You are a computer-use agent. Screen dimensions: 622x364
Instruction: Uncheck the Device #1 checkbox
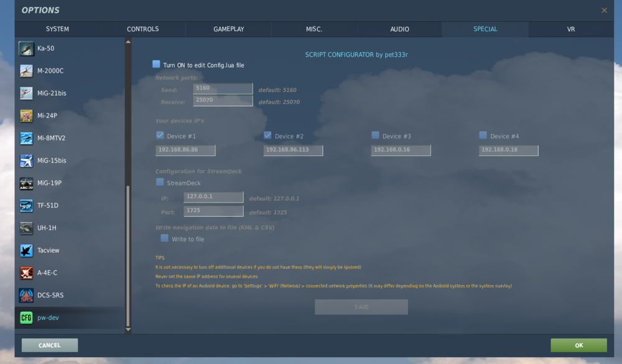160,135
